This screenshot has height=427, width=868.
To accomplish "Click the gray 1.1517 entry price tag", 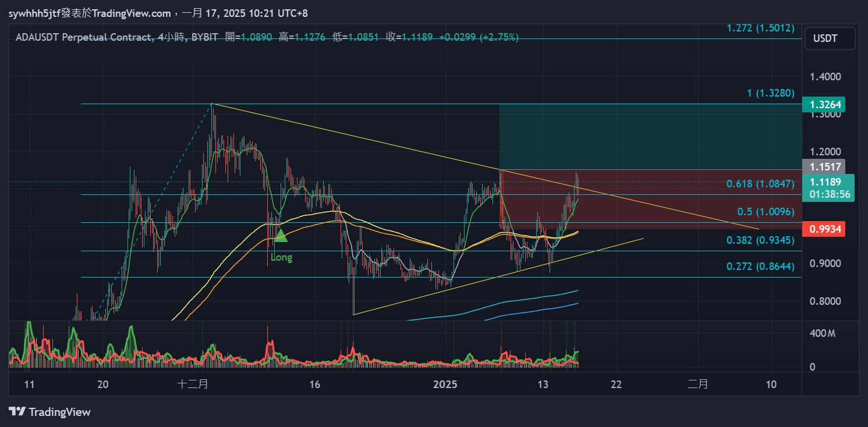I will (x=823, y=166).
